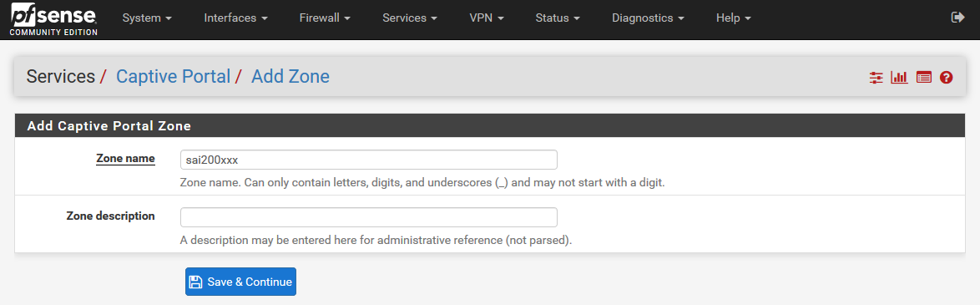Open the Services menu
This screenshot has height=305, width=980.
tap(410, 18)
